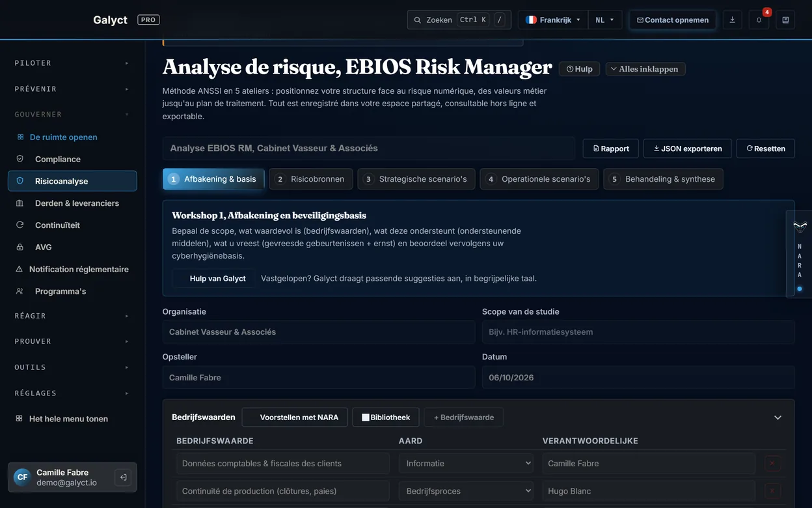
Task: Delete the Continuité de production row
Action: pos(772,491)
